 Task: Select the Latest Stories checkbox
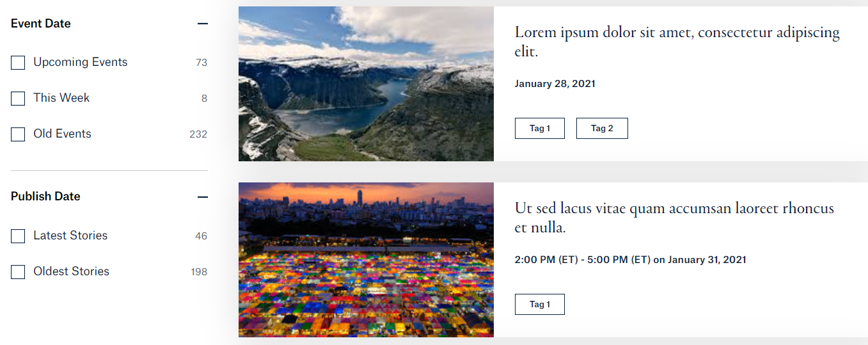(x=18, y=236)
